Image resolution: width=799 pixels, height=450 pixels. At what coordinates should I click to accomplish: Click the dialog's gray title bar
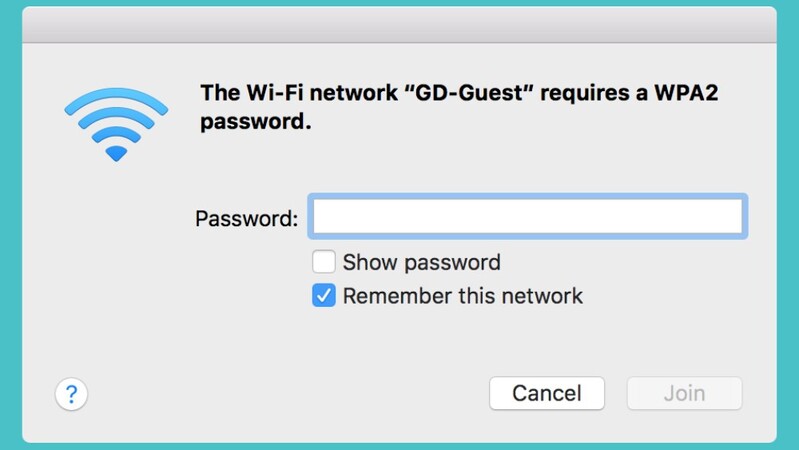[x=400, y=24]
